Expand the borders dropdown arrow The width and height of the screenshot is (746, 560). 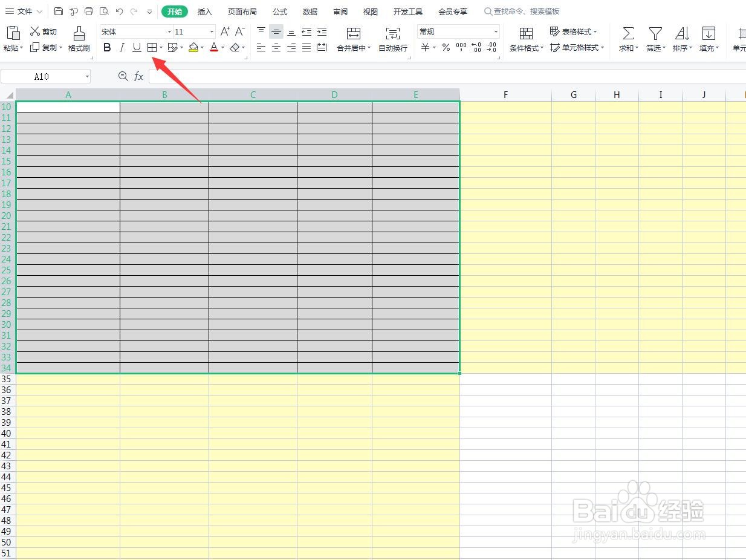click(161, 48)
